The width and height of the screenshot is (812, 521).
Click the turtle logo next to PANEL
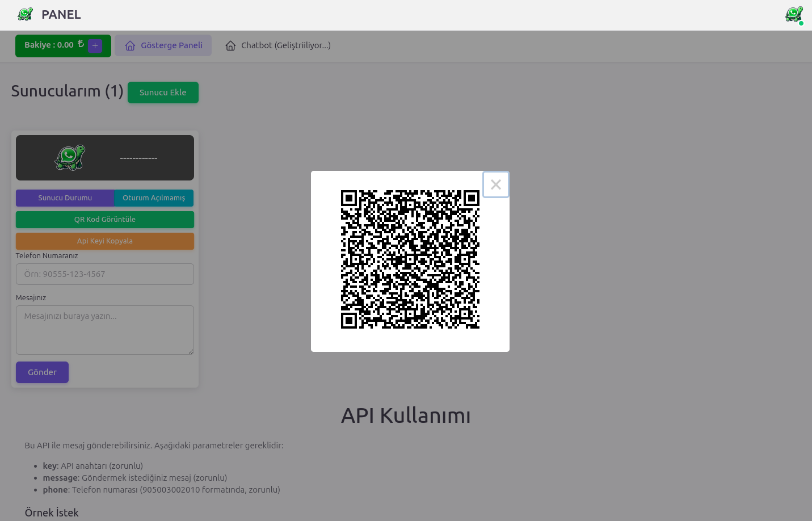pos(25,14)
